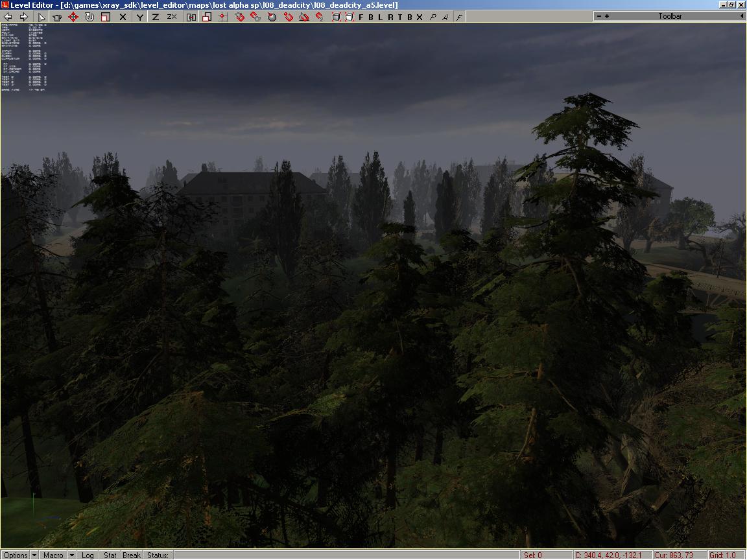The image size is (747, 560).
Task: Toggle object snap magnet icon
Action: [240, 17]
